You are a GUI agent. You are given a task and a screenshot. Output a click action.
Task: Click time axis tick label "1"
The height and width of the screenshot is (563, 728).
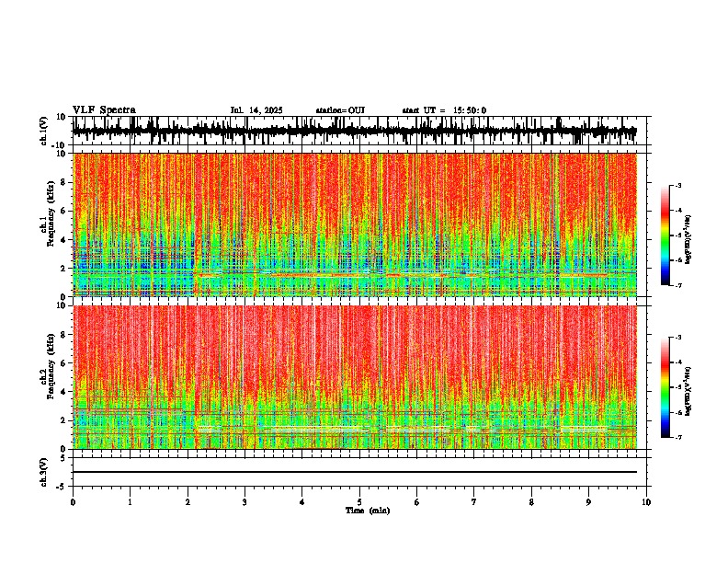tap(130, 502)
